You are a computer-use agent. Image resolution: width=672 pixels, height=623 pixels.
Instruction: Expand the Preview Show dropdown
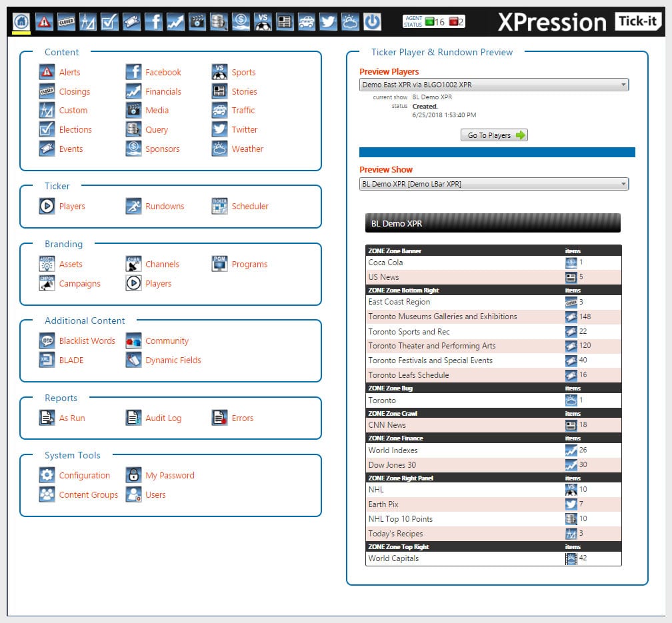(x=494, y=184)
